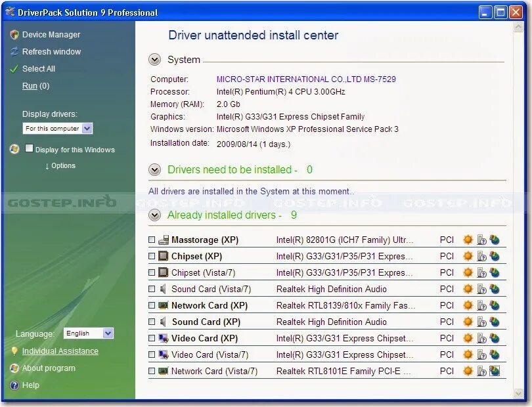Collapse the Already installed drivers section
532x407 pixels.
tap(155, 215)
